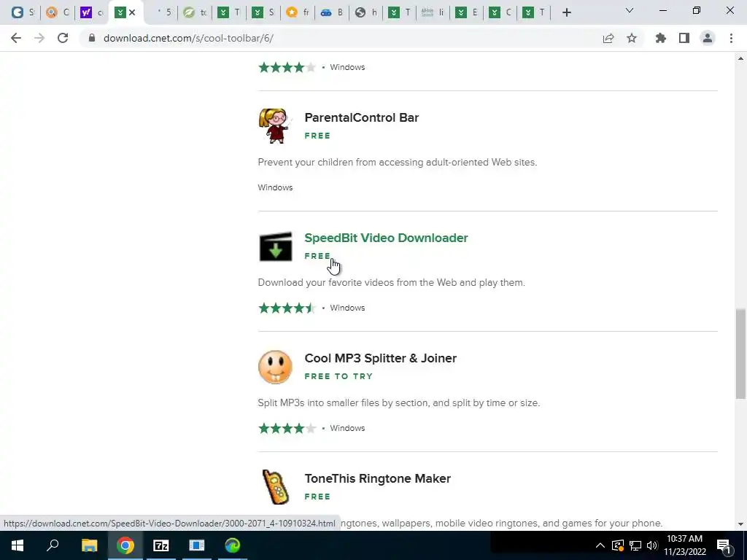Switch to the blue car icon tab

coord(332,12)
